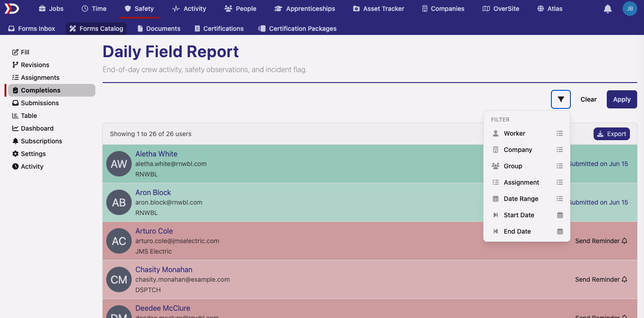Open the calendar icon for Start Date
The image size is (644, 318).
pyautogui.click(x=560, y=215)
